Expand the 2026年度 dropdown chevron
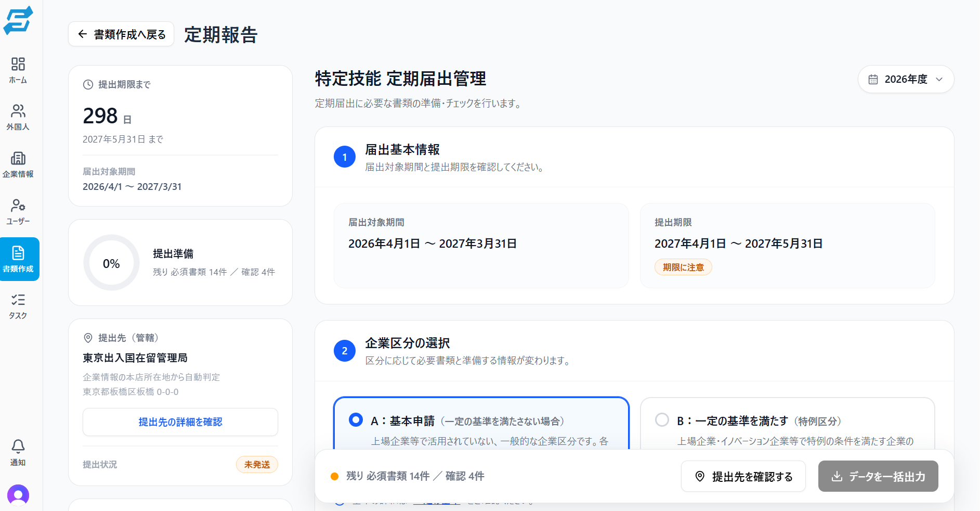 tap(939, 79)
